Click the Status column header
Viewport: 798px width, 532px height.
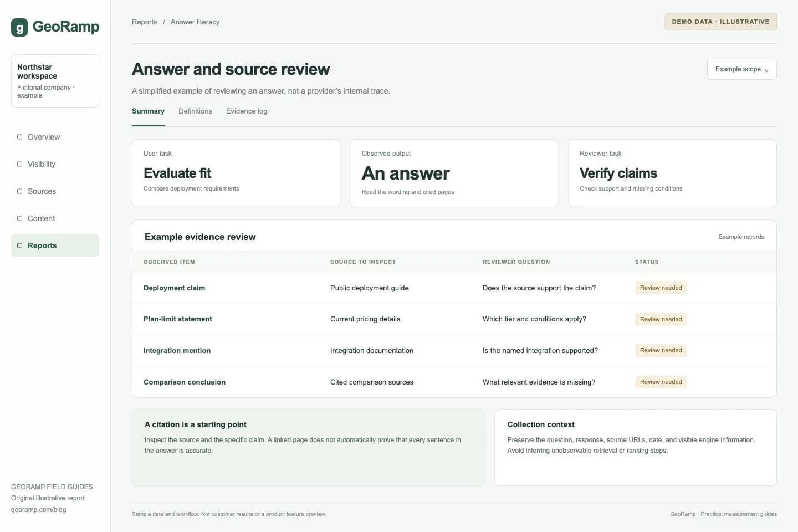[x=647, y=262]
